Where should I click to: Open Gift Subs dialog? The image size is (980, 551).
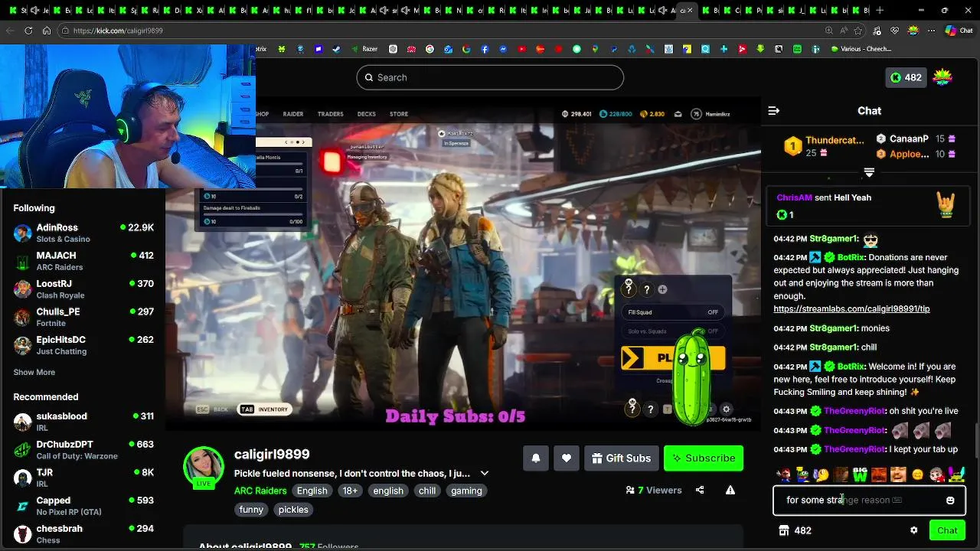(621, 458)
